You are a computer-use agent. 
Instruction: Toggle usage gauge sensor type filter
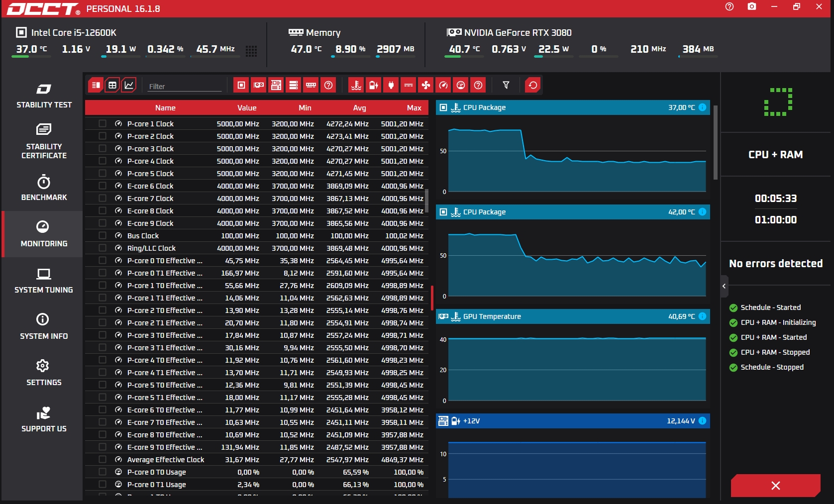click(461, 85)
